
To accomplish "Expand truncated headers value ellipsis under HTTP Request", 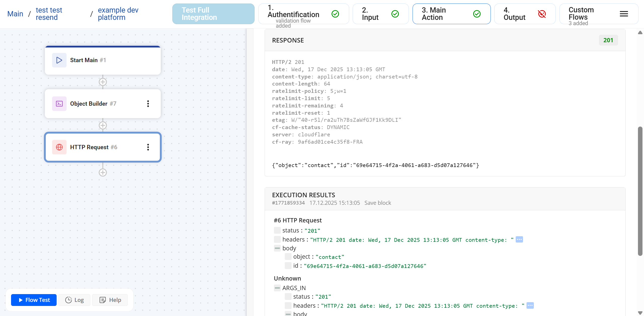I will coord(519,240).
